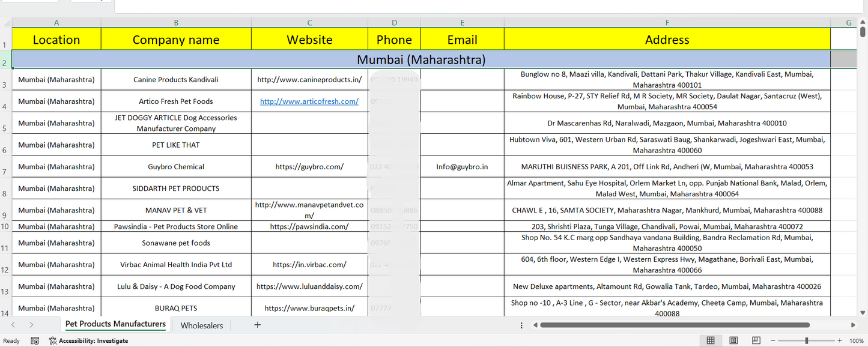Click the sheet tab bar options dots

[x=521, y=325]
